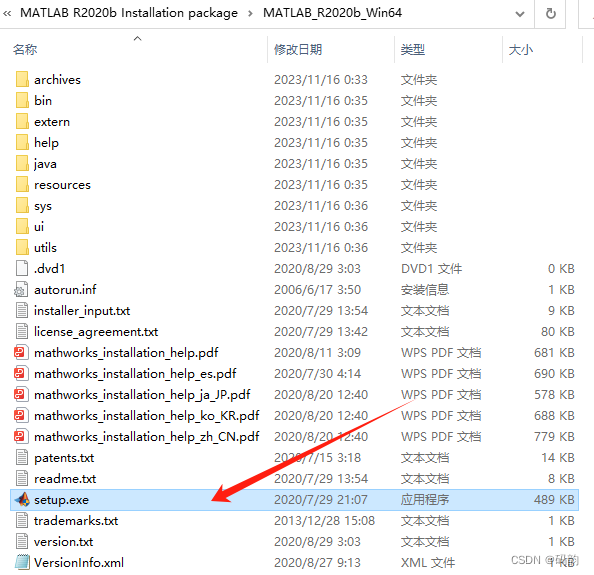Click the ui folder icon
Image resolution: width=594 pixels, height=575 pixels.
[22, 227]
